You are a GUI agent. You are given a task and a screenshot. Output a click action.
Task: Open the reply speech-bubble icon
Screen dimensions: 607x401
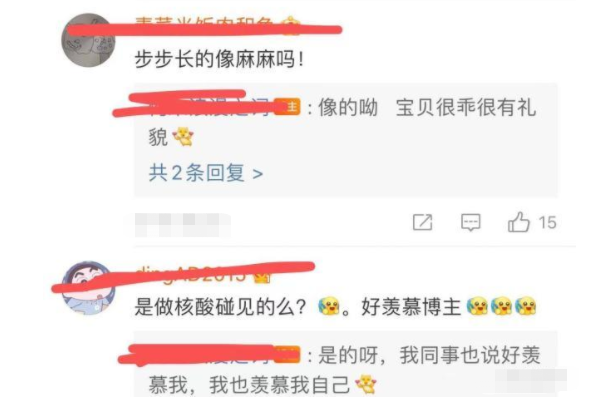[x=471, y=223]
